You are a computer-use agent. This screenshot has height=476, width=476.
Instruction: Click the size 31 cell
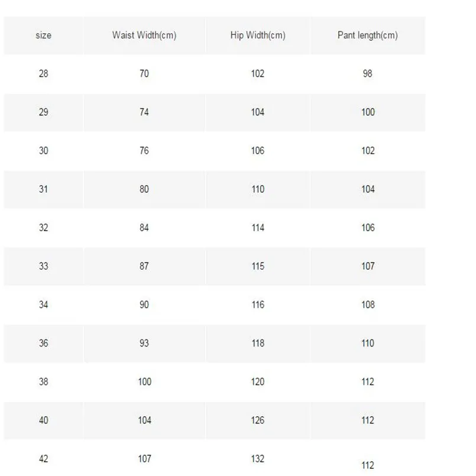point(43,189)
